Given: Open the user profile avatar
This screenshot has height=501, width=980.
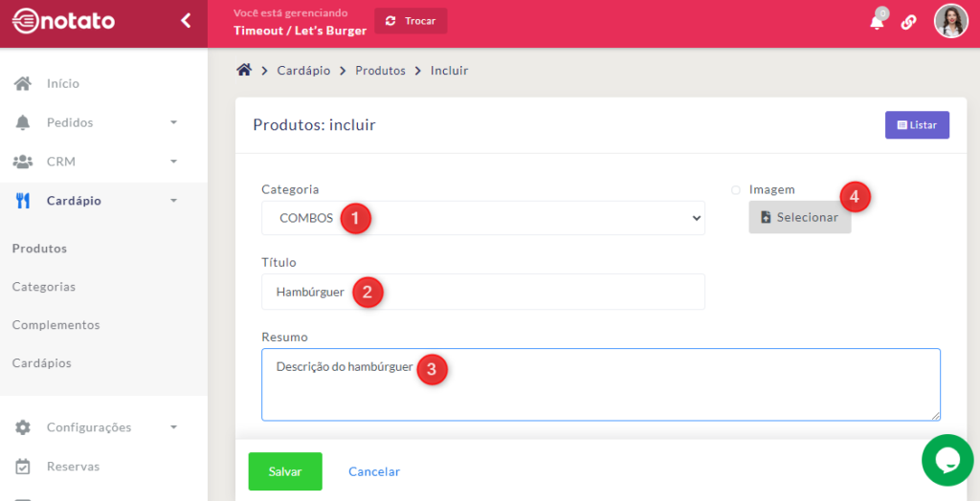Looking at the screenshot, I should 950,21.
